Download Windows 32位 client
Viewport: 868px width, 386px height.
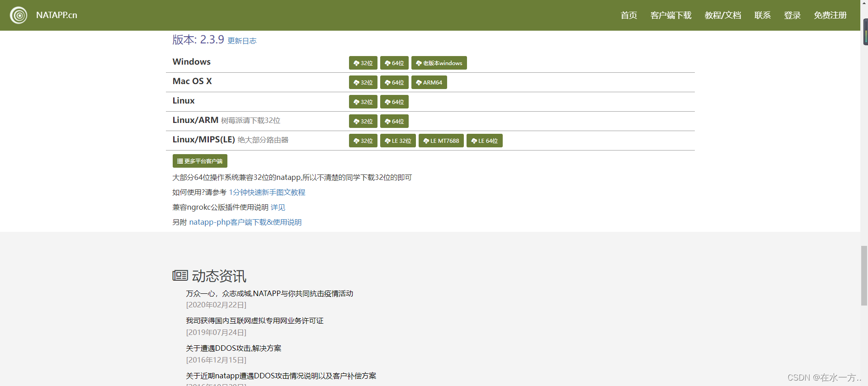point(363,63)
